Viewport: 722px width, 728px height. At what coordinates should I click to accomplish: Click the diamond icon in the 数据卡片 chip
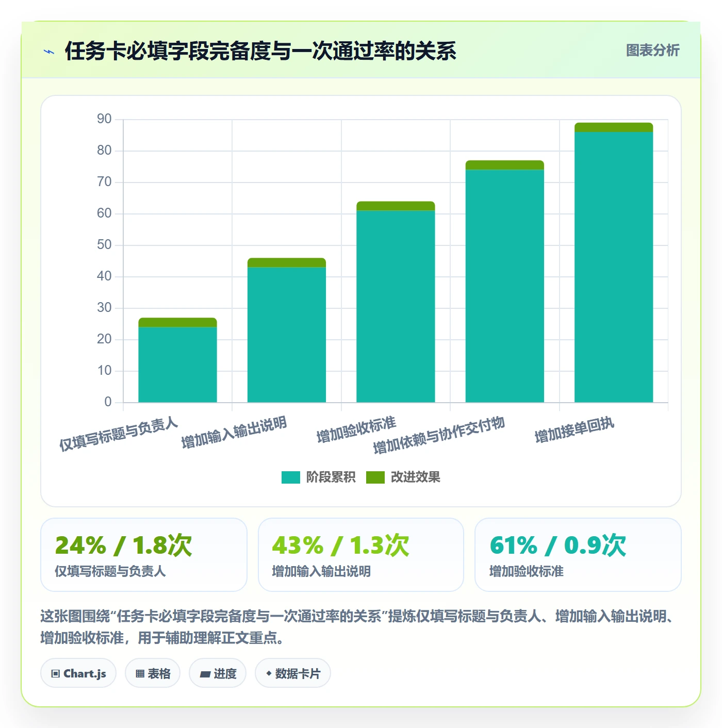pyautogui.click(x=269, y=673)
